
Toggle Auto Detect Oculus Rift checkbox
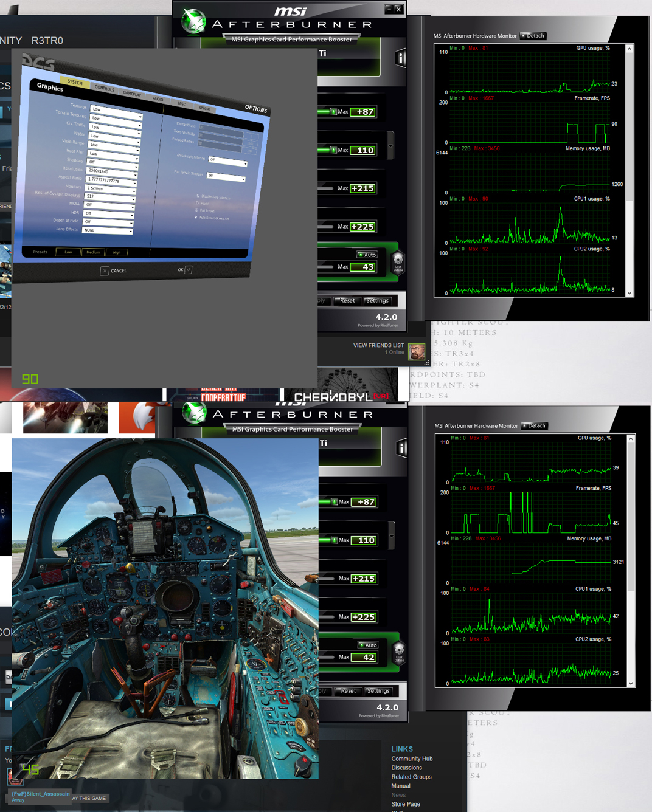point(196,217)
